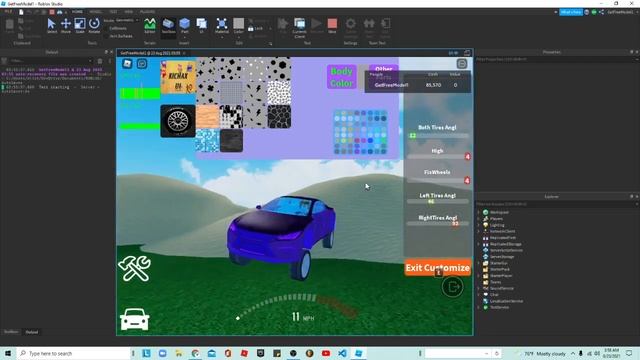The width and height of the screenshot is (640, 360).
Task: Switch to the MODEL ribbon tab
Action: [95, 12]
